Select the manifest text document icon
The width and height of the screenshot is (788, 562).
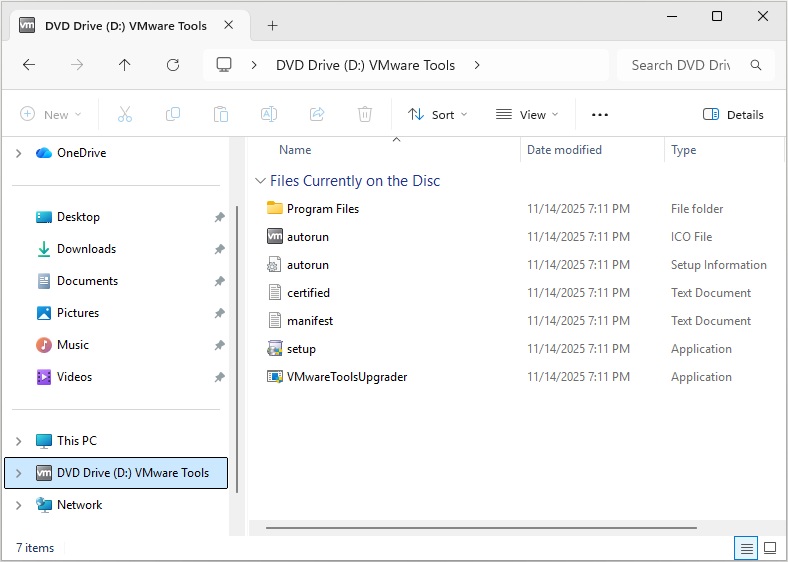274,321
